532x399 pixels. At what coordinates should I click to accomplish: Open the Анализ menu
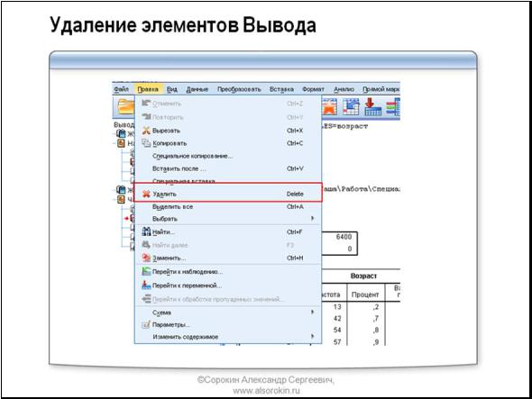[344, 89]
